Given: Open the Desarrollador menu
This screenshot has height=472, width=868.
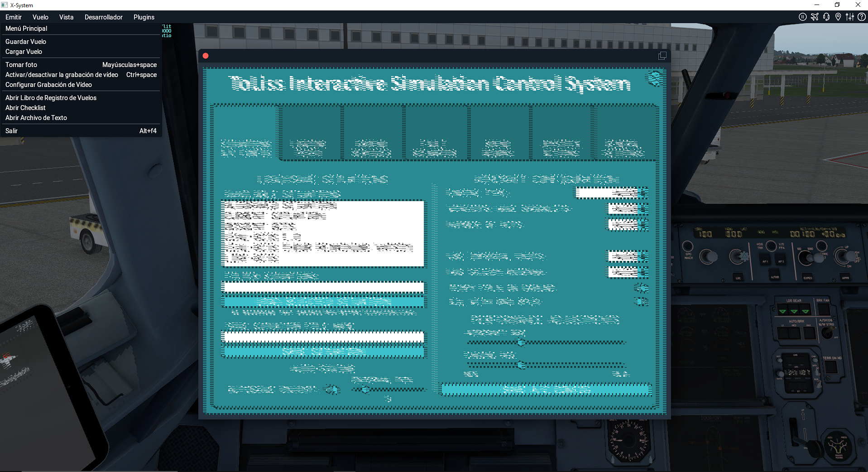Looking at the screenshot, I should (x=103, y=17).
